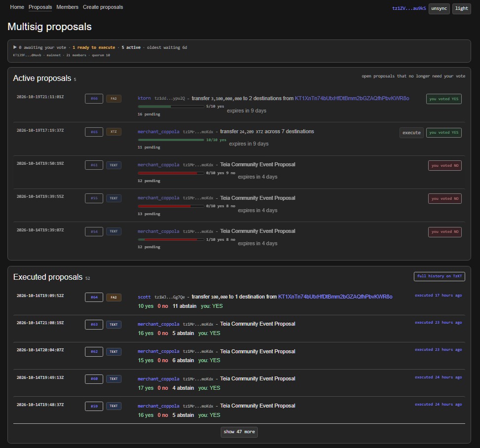Open executed proposal badge #60
Screen dimensions: 480x448
(x=94, y=379)
